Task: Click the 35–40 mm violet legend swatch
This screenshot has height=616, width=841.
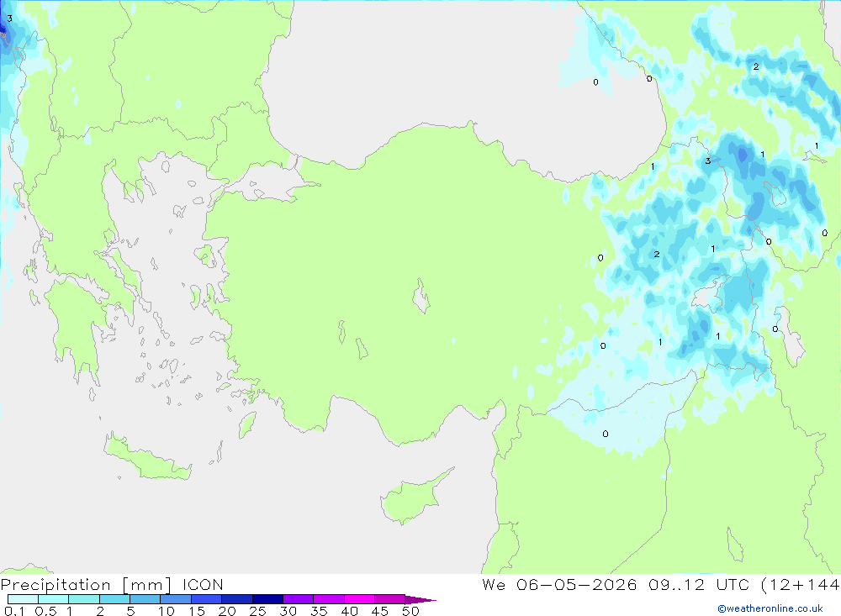Action: coord(329,599)
